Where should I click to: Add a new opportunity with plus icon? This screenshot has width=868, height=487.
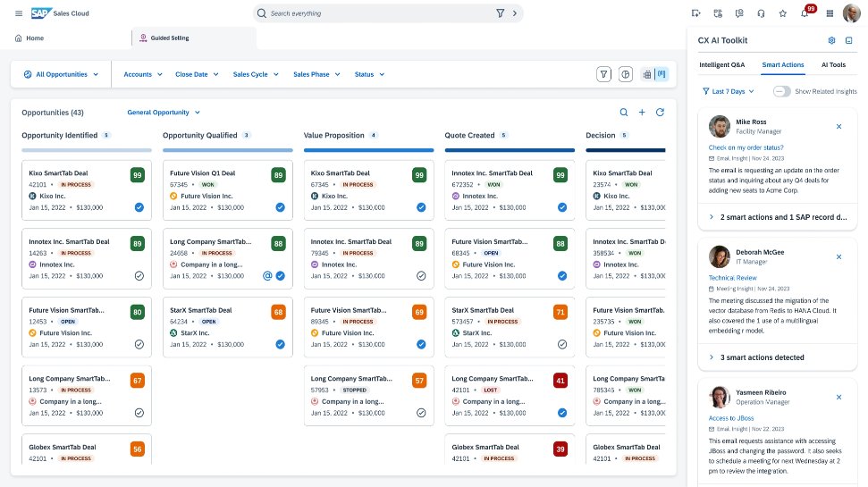pyautogui.click(x=642, y=113)
